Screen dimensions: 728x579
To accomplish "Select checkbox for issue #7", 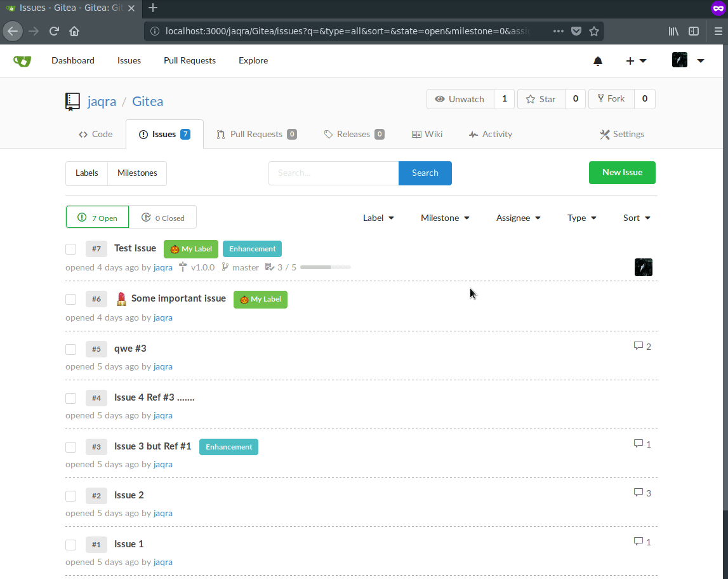I will [70, 249].
